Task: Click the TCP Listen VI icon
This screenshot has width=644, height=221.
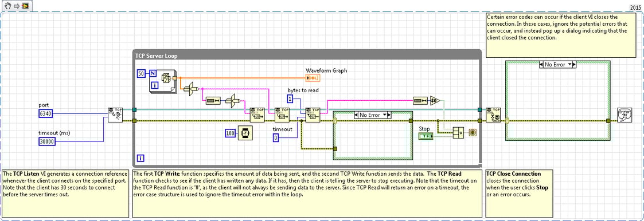Action: [115, 115]
